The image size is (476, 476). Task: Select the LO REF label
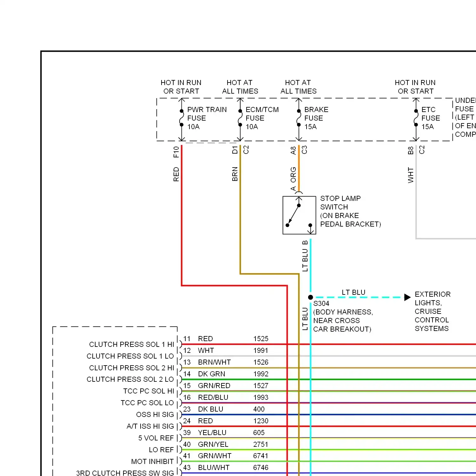(x=161, y=450)
